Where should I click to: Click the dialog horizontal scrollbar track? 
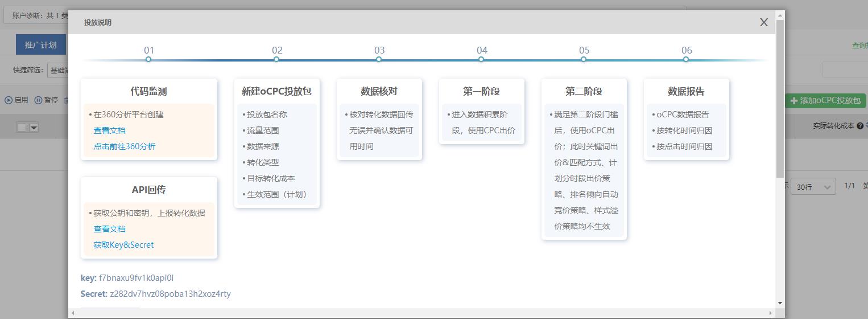421,313
